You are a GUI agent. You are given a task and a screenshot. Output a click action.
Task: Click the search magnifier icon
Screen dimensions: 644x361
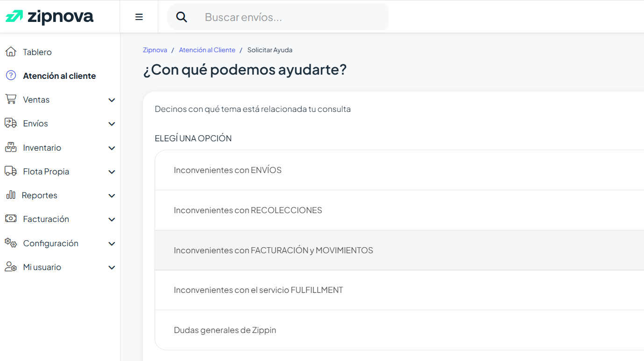(x=181, y=17)
